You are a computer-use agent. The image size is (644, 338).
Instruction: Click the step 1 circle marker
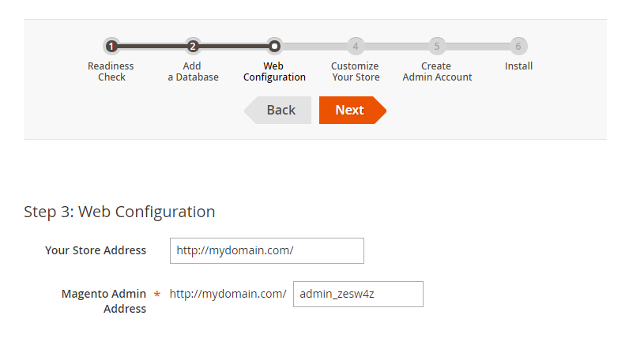111,46
